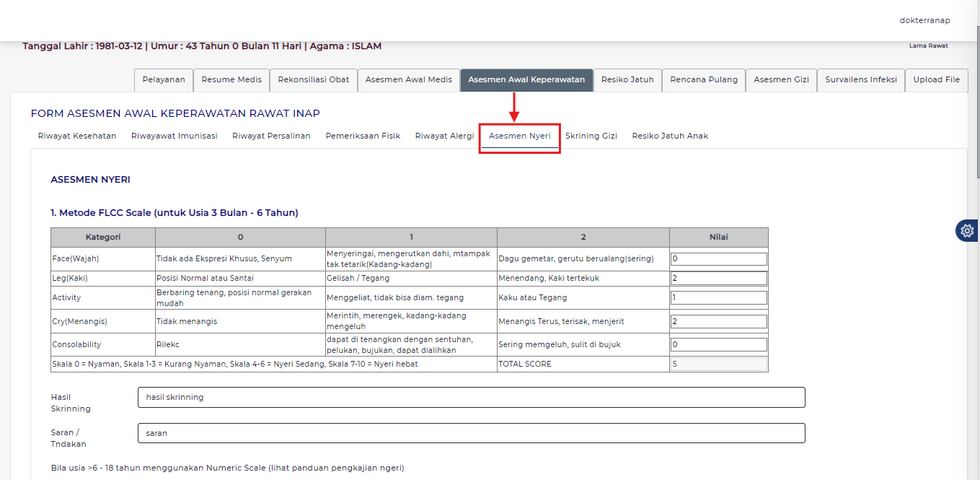Open the settings gear icon

967,230
